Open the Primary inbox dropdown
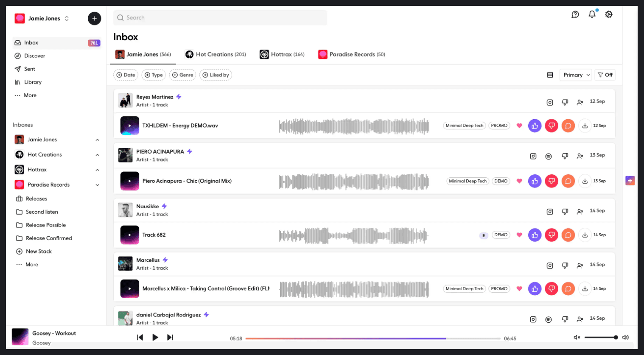This screenshot has height=355, width=644. pyautogui.click(x=575, y=75)
